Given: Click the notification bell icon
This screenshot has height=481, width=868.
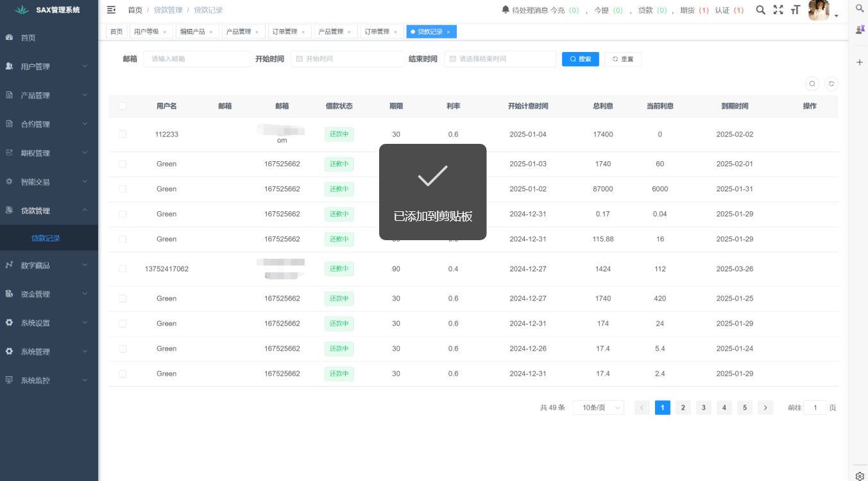Looking at the screenshot, I should 506,10.
